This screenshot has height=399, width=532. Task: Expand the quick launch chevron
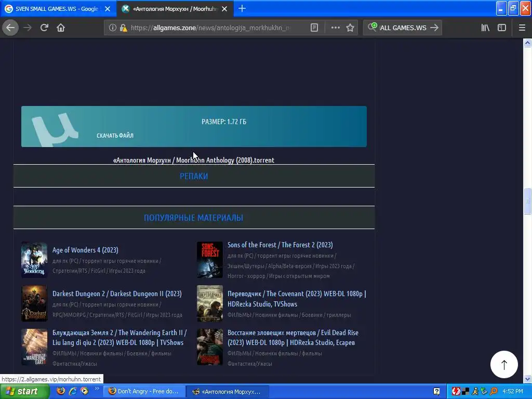tap(96, 389)
